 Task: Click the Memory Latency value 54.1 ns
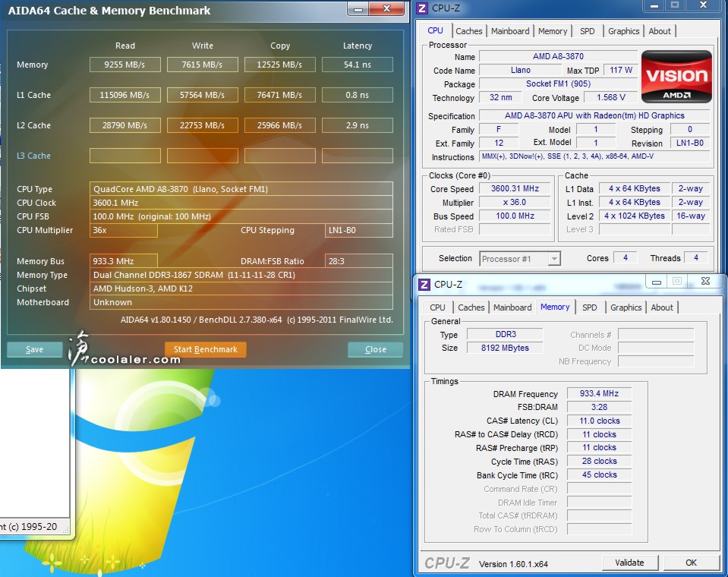pyautogui.click(x=358, y=65)
